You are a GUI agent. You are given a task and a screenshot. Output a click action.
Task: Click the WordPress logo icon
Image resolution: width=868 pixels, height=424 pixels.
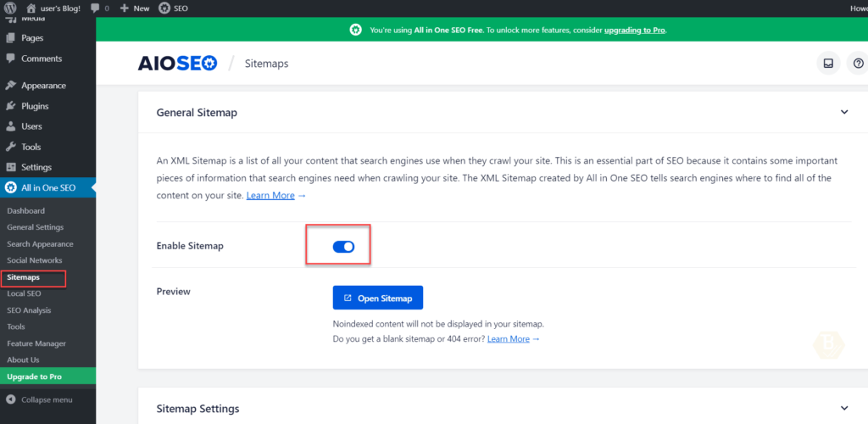(10, 8)
